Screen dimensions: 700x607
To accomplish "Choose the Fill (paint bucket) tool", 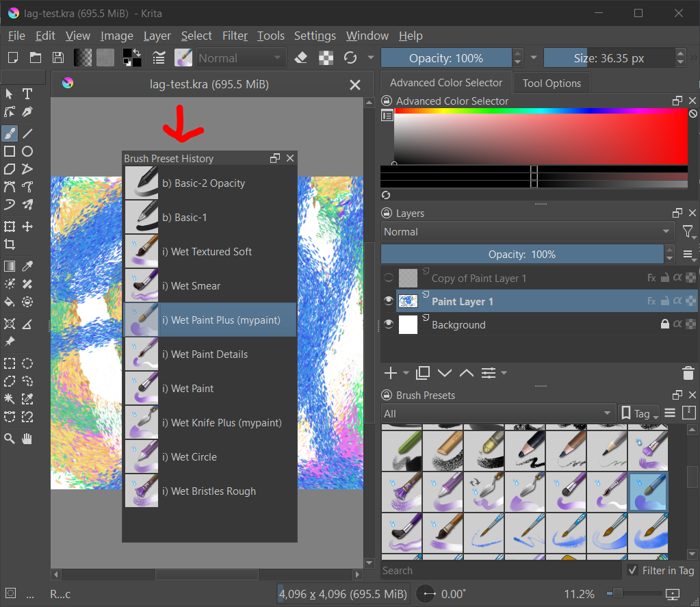I will pyautogui.click(x=10, y=302).
